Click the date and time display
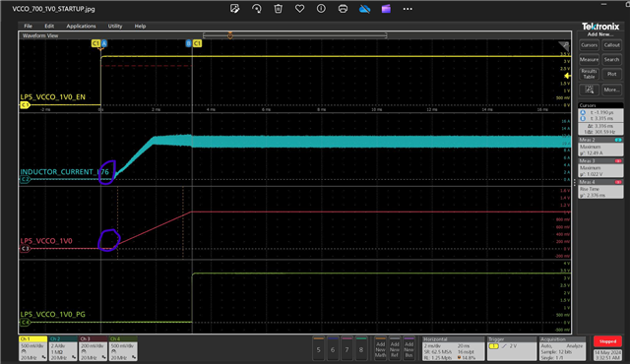 pos(607,355)
